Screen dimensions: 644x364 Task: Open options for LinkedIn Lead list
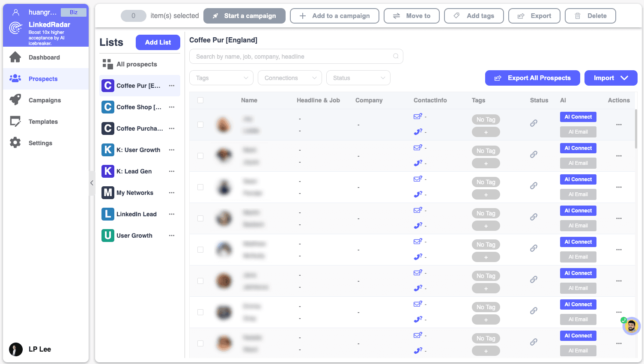[x=172, y=214]
